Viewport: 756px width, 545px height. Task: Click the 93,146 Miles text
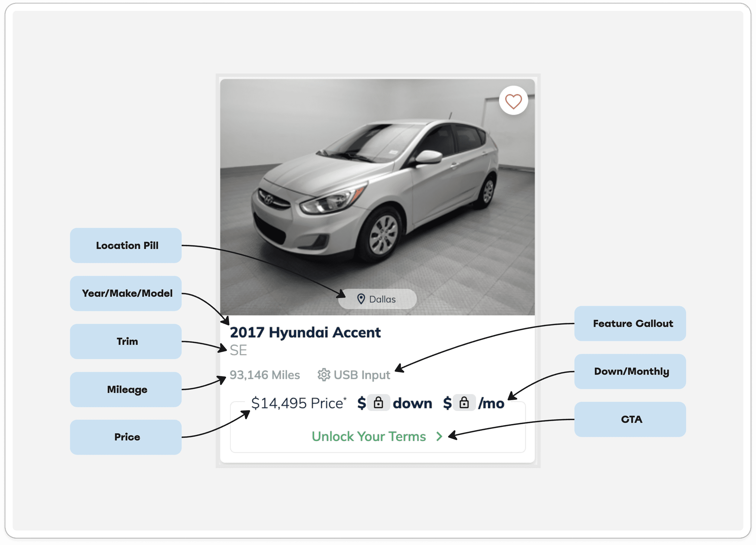click(x=265, y=375)
